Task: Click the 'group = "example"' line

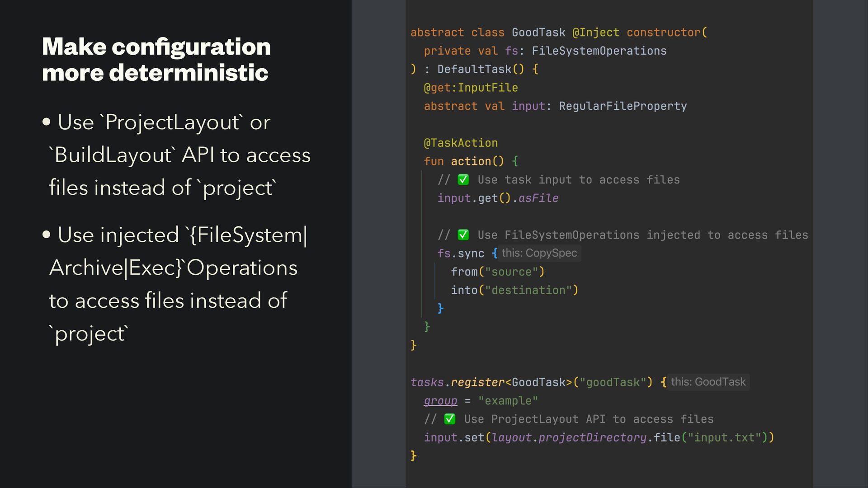Action: tap(481, 401)
